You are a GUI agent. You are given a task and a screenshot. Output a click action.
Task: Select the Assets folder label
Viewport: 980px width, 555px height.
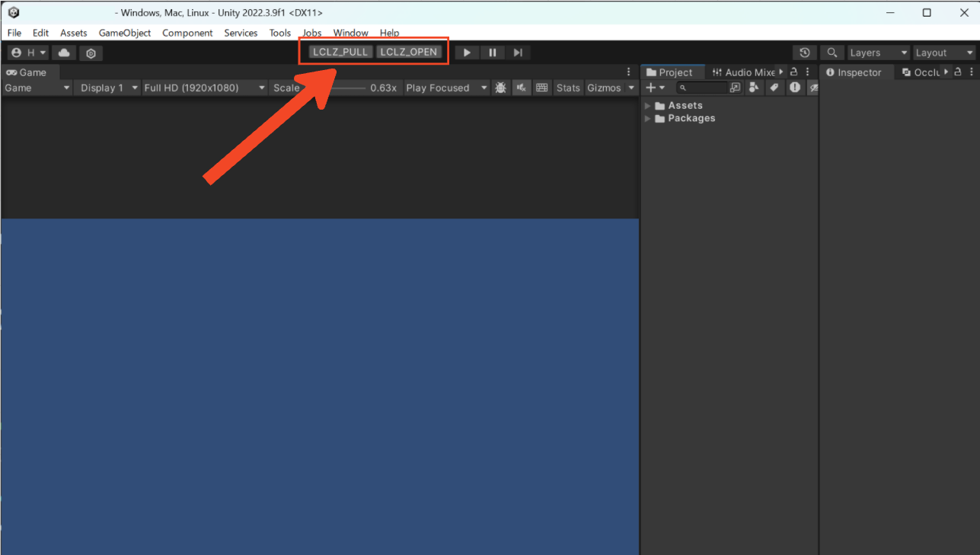coord(685,106)
